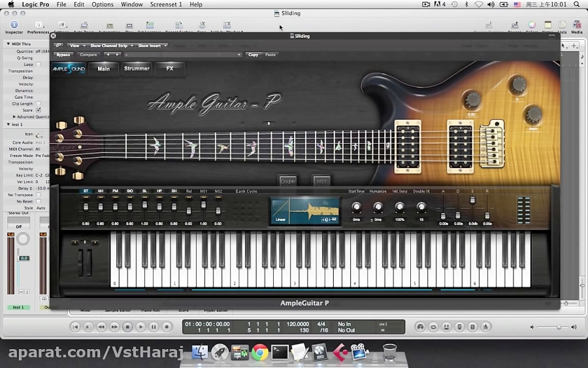Viewport: 588px width, 368px height.
Task: Click the Copy preset button
Action: 253,55
